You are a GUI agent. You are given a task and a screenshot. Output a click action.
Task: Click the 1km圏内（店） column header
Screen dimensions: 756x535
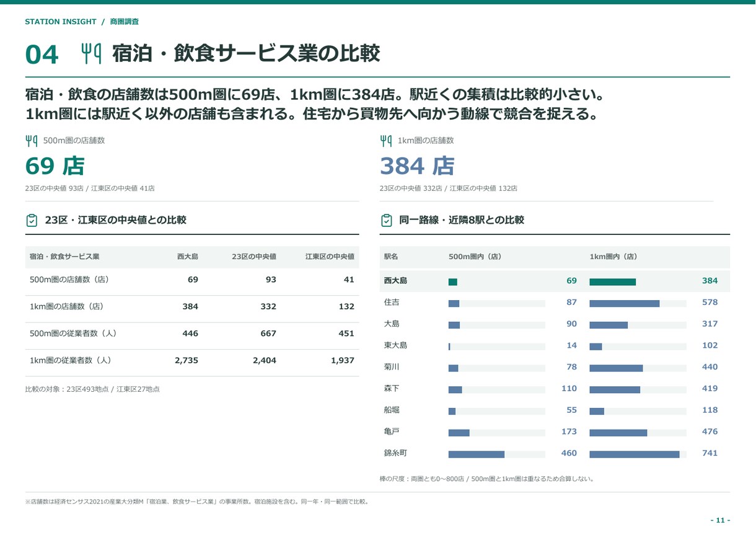[x=613, y=257]
